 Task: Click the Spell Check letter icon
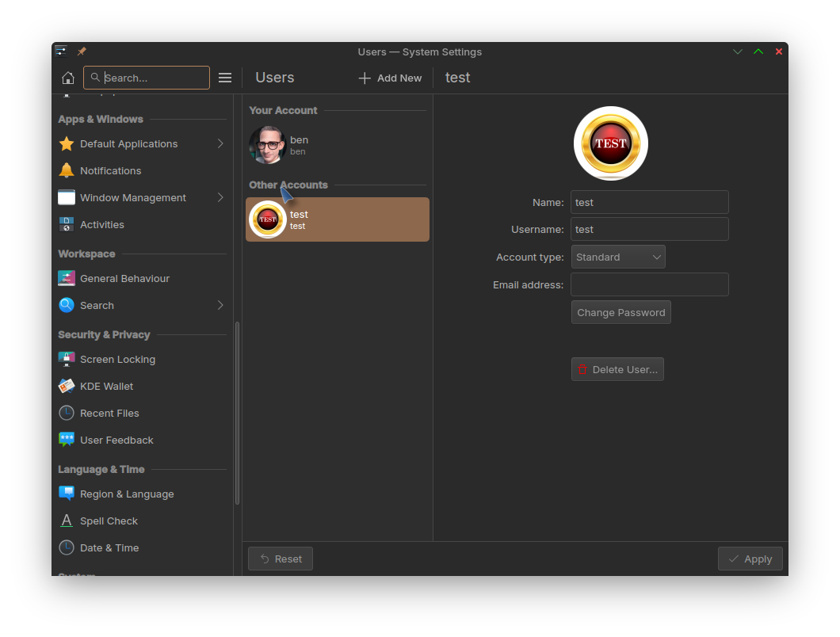(x=67, y=521)
